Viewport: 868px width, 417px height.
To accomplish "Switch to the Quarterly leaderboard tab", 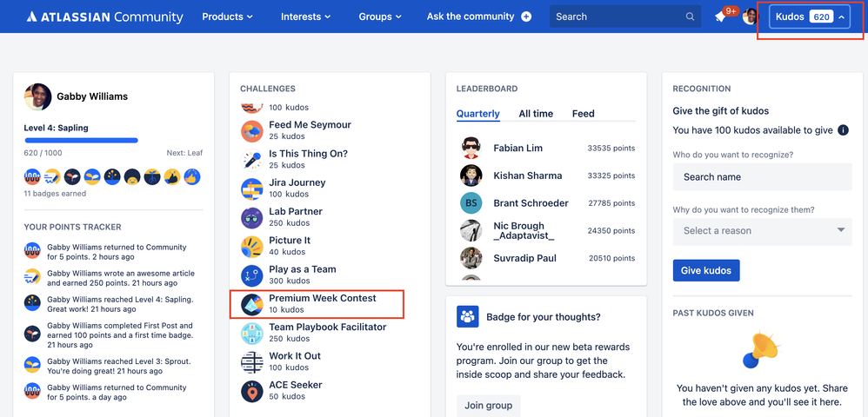I will (477, 114).
